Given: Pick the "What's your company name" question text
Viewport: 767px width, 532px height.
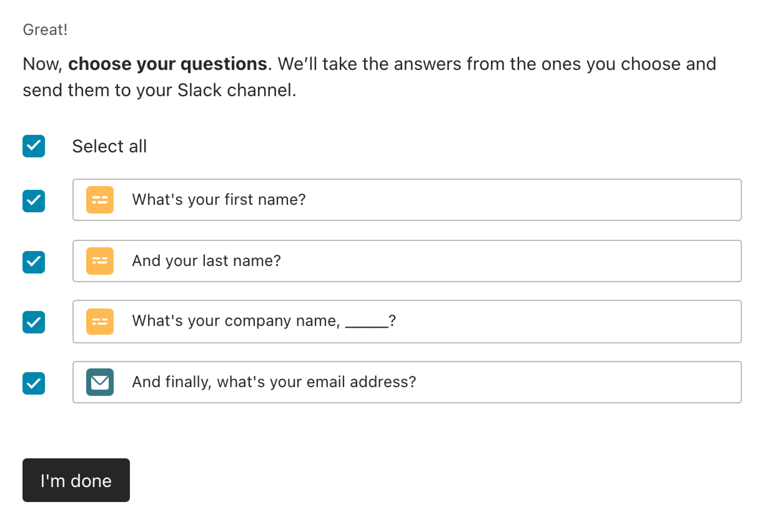Looking at the screenshot, I should pos(236,321).
